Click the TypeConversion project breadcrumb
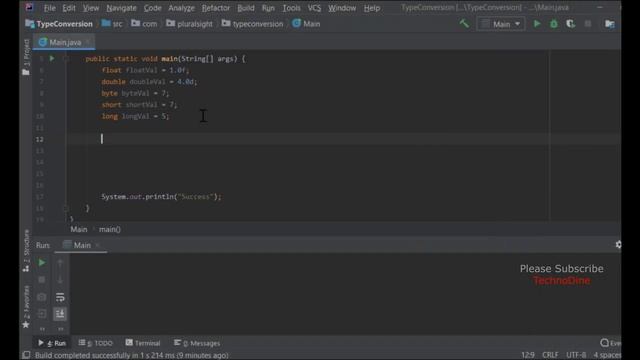This screenshot has width=640, height=360. [x=59, y=24]
